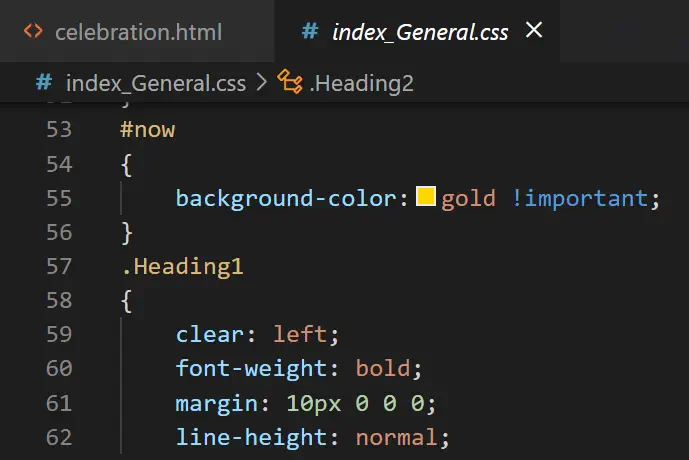This screenshot has width=689, height=460.
Task: Open the gold color swatch picker
Action: [426, 196]
